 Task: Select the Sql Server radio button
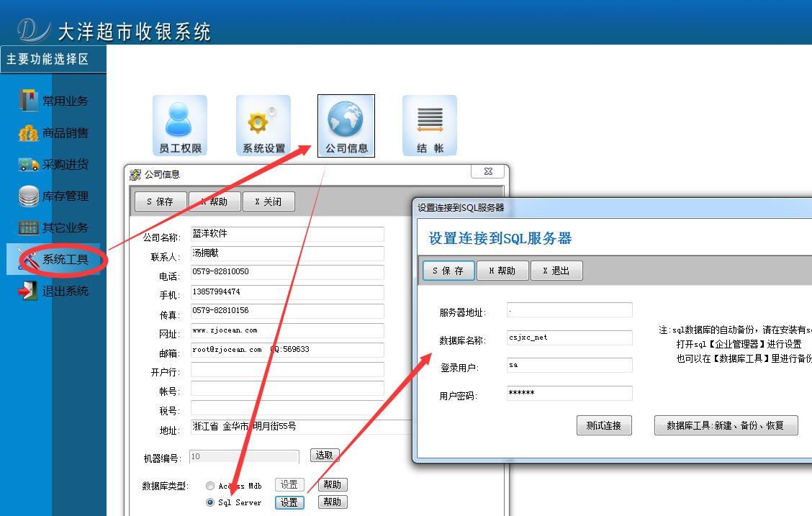point(210,502)
